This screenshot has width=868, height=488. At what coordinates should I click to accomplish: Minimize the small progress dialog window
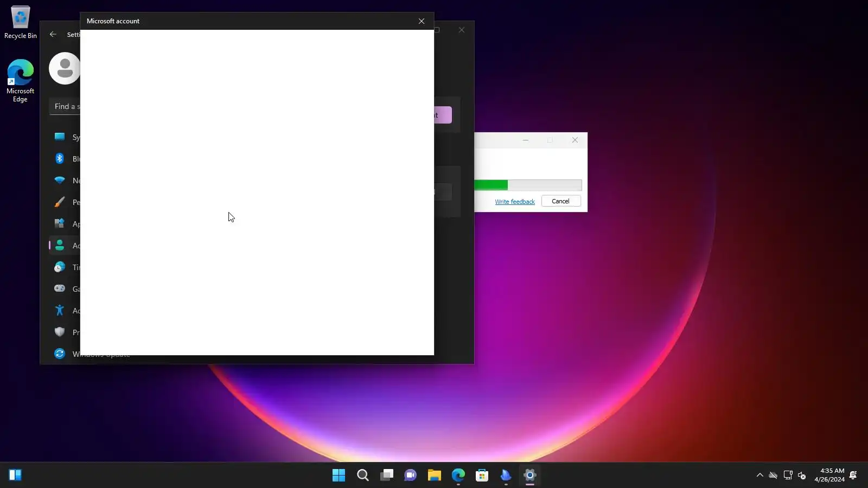pos(525,140)
